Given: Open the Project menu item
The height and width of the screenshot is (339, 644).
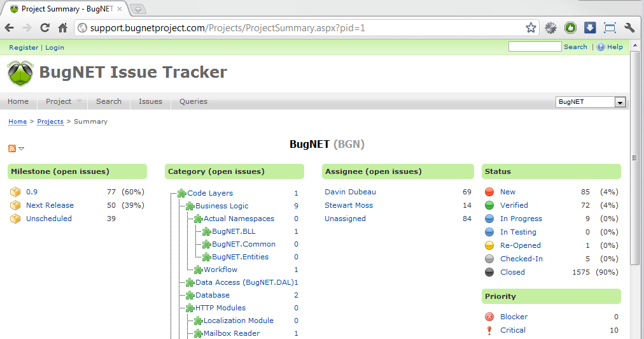Looking at the screenshot, I should click(x=59, y=101).
